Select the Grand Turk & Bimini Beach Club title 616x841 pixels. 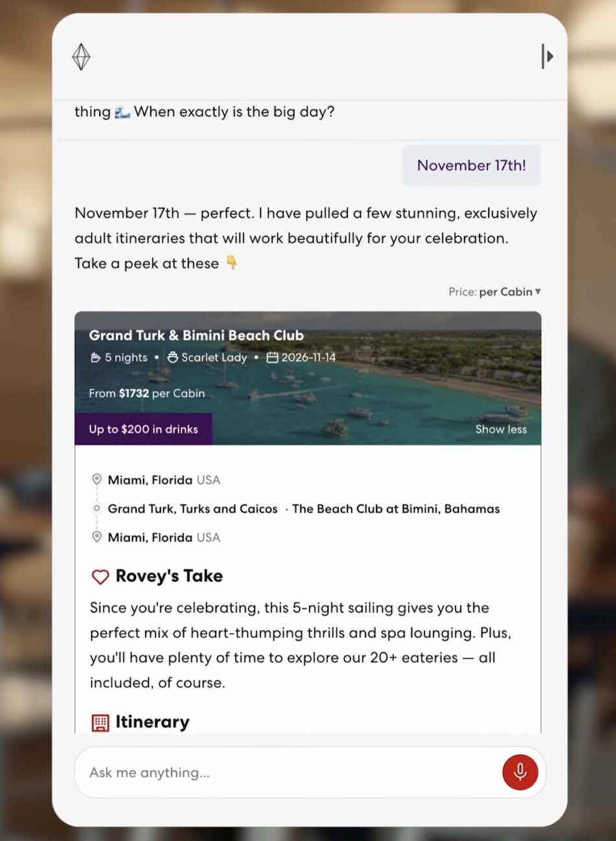pos(196,335)
